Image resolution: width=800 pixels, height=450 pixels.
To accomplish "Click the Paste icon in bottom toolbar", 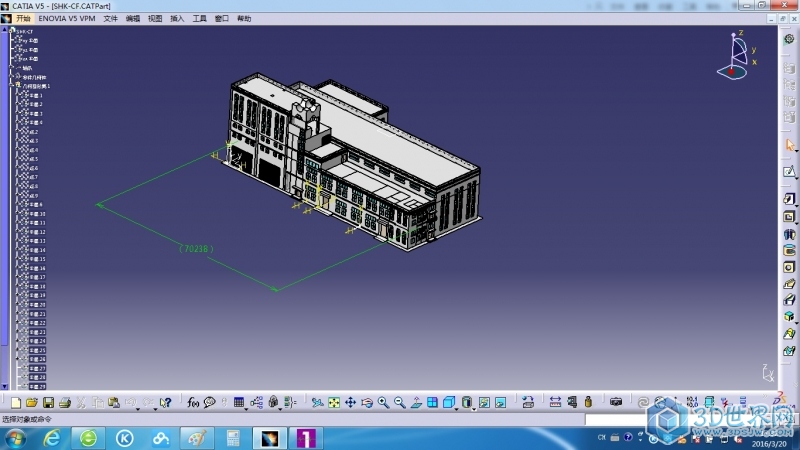I will click(114, 403).
